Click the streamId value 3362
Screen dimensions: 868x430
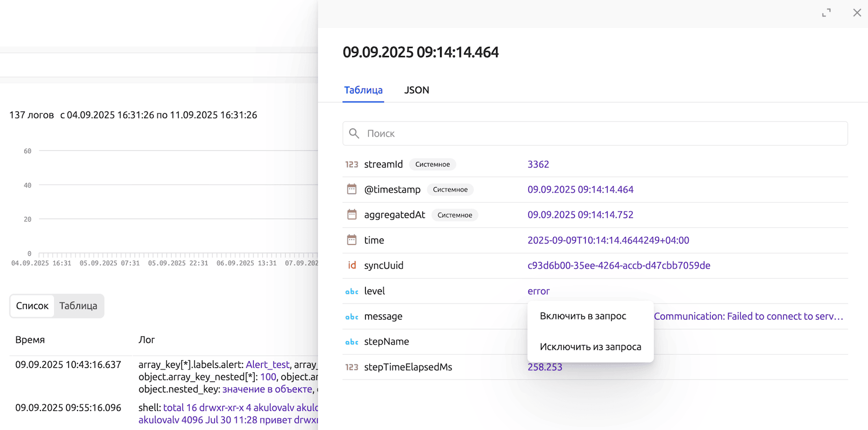538,164
